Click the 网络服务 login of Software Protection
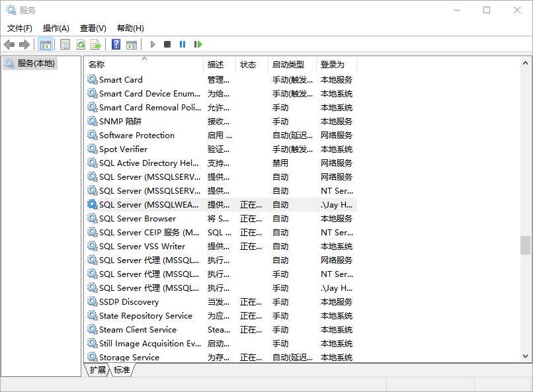The width and height of the screenshot is (533, 392). click(x=336, y=136)
